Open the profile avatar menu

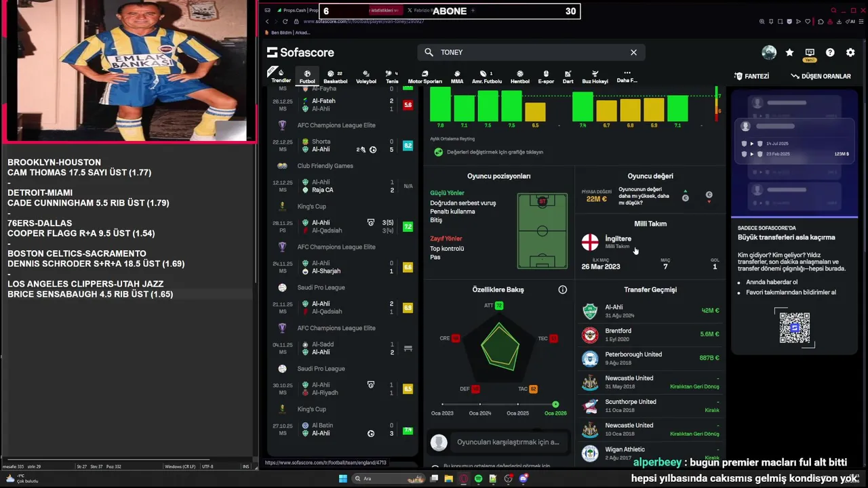(x=769, y=52)
